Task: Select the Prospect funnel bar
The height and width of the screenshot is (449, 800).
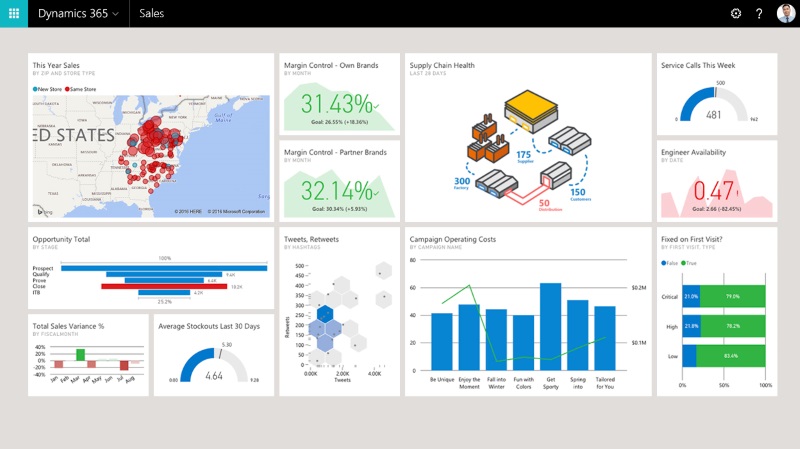Action: 164,268
